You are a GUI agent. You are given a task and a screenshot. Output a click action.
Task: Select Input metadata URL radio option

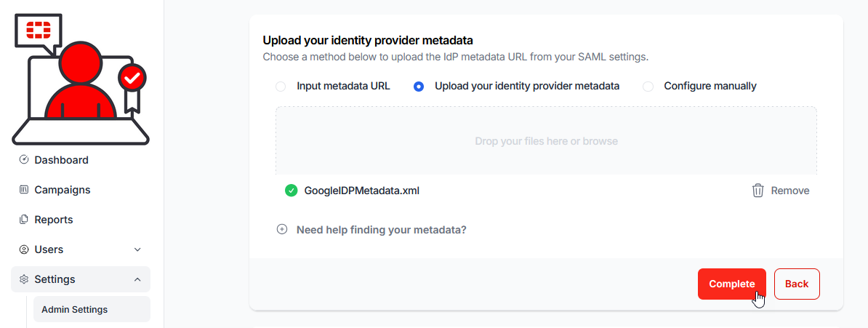281,87
